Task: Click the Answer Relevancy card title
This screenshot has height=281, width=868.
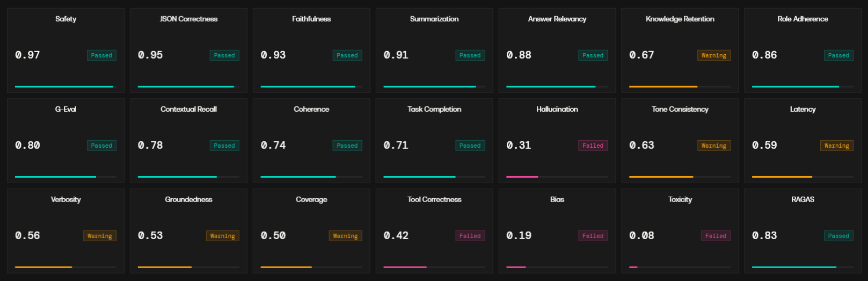Action: 557,19
